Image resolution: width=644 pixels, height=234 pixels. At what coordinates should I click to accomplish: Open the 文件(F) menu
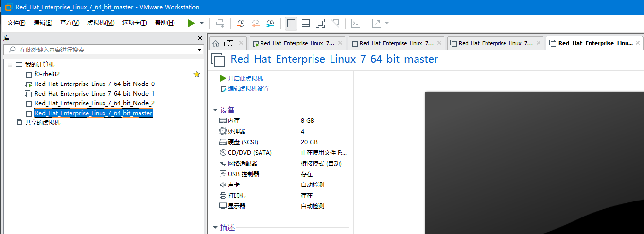(17, 23)
